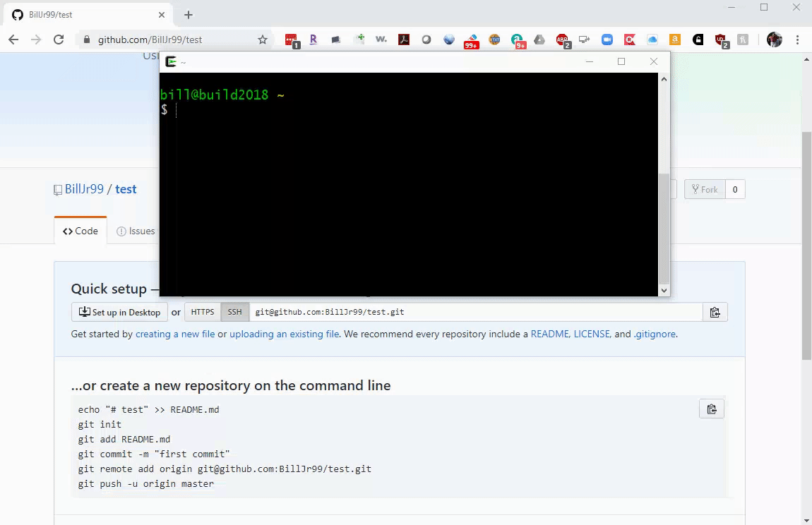
Task: Open the Zoom extension icon
Action: click(x=607, y=40)
